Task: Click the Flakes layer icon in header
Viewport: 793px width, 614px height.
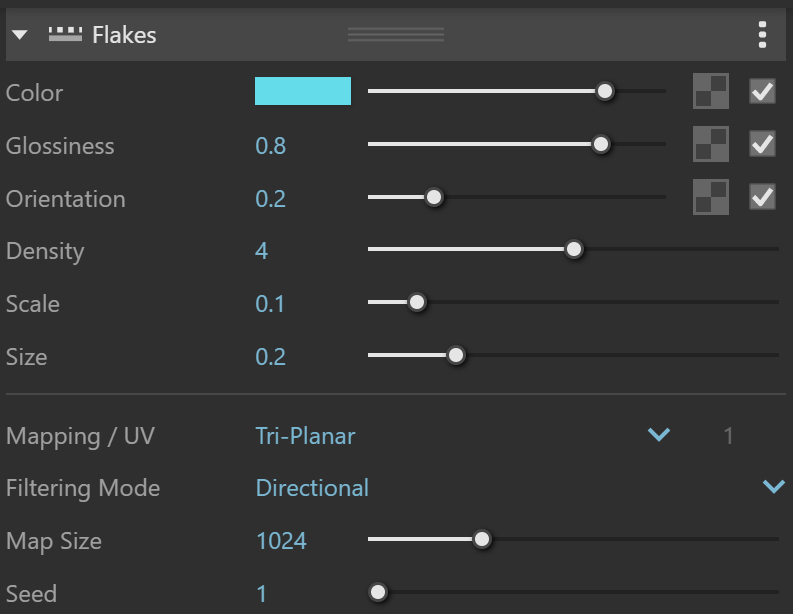Action: [65, 34]
